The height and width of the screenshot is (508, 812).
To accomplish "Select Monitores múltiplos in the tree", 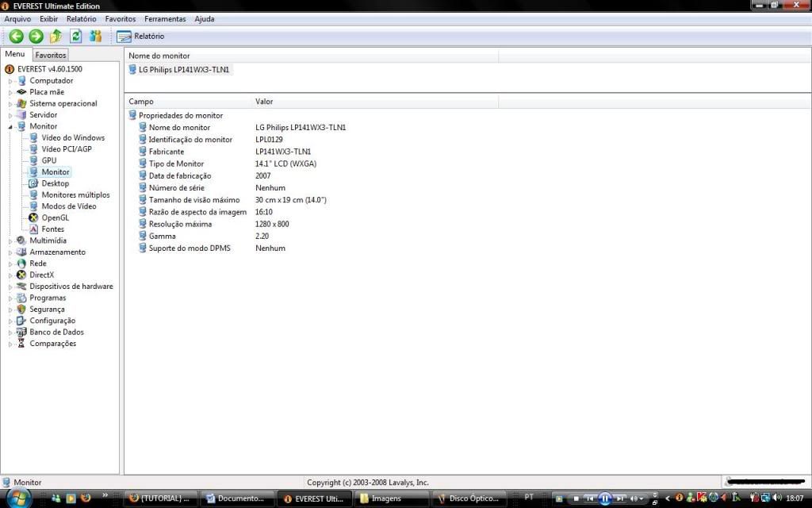I will click(x=75, y=194).
